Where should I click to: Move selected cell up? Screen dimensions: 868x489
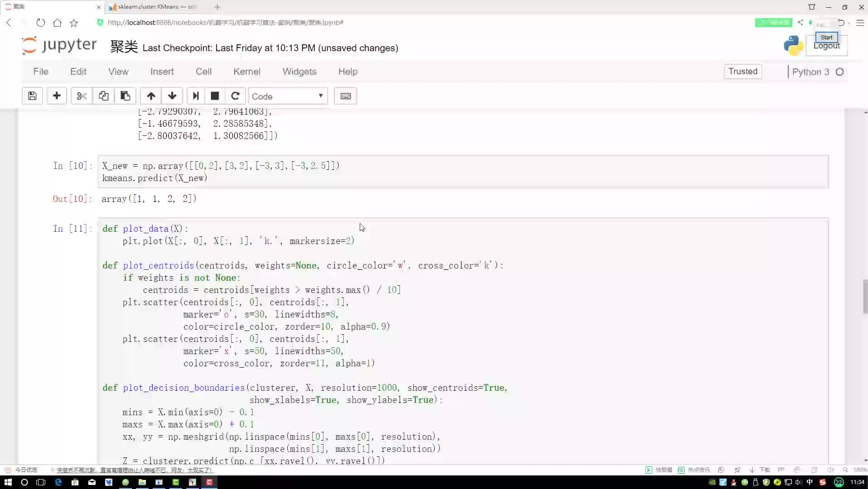151,96
